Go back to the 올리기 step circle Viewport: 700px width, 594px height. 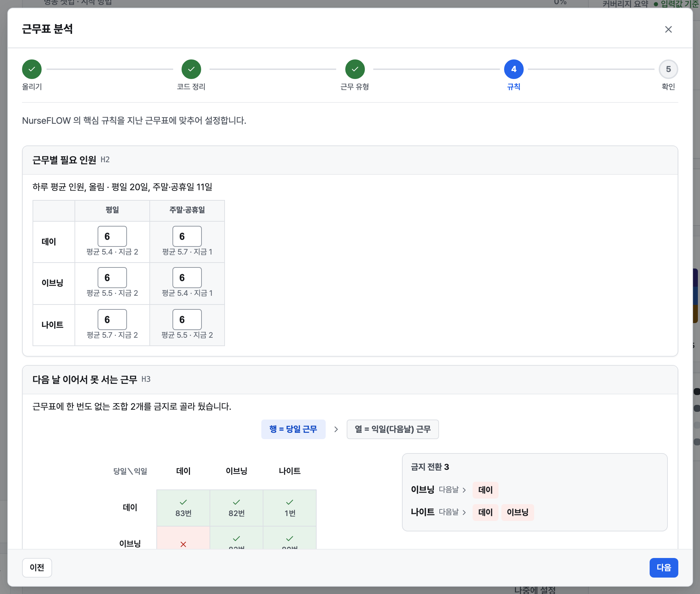32,69
